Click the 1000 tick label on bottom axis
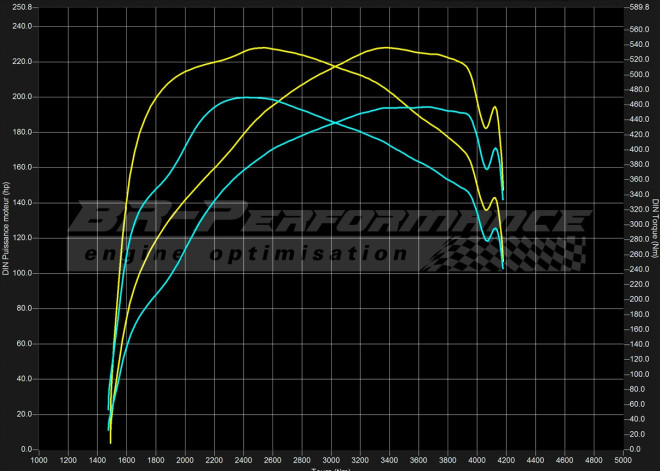The image size is (660, 471). [x=39, y=461]
